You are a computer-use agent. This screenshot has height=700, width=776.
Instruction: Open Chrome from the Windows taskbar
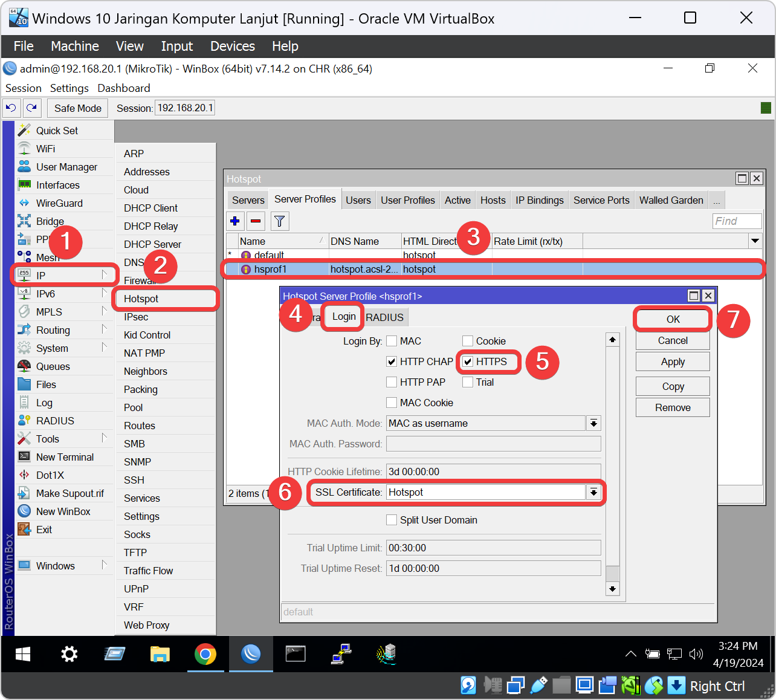(205, 654)
